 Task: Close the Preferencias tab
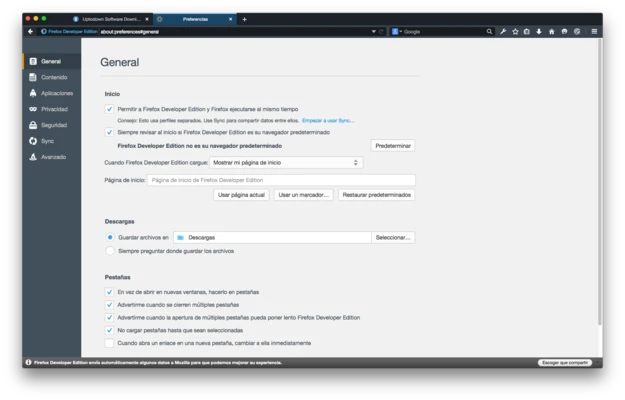click(x=230, y=19)
